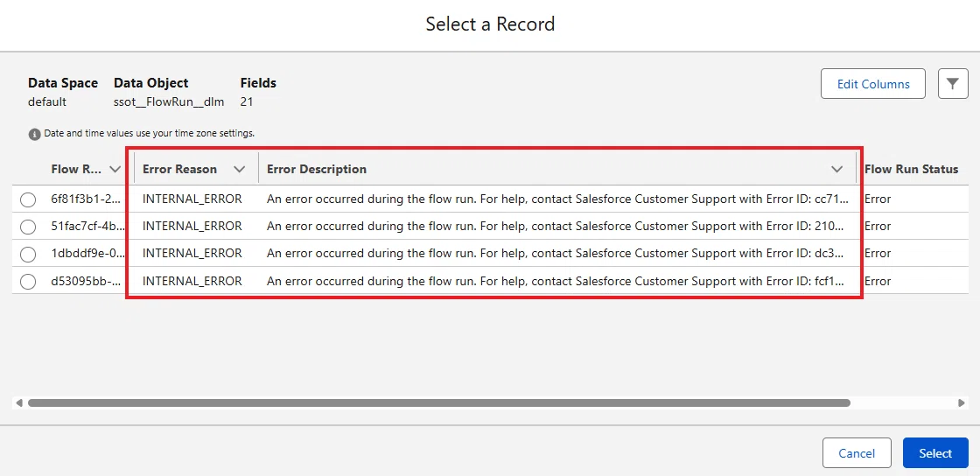Viewport: 980px width, 476px height.
Task: Click the horizontal scrollbar thumb
Action: click(x=438, y=403)
